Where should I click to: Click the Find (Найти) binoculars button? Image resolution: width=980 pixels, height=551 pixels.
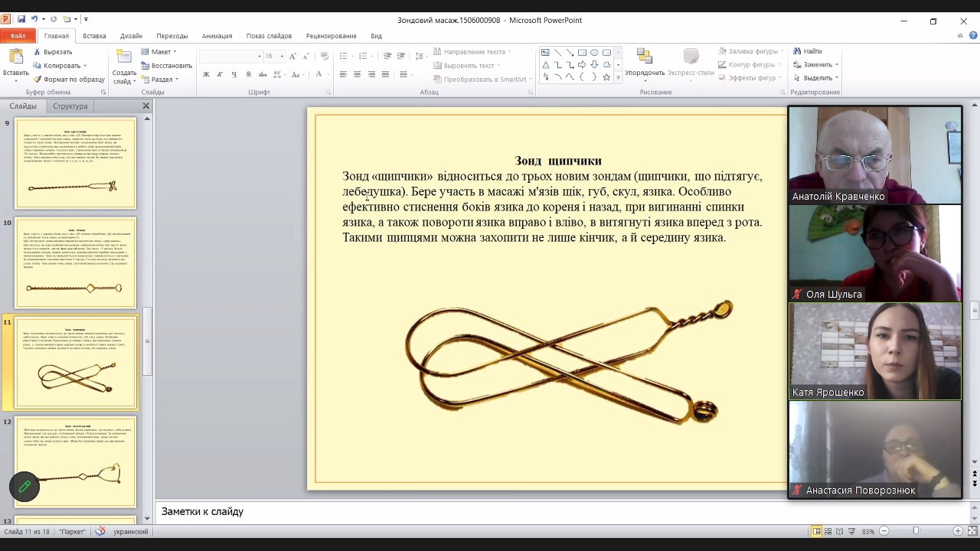[807, 51]
